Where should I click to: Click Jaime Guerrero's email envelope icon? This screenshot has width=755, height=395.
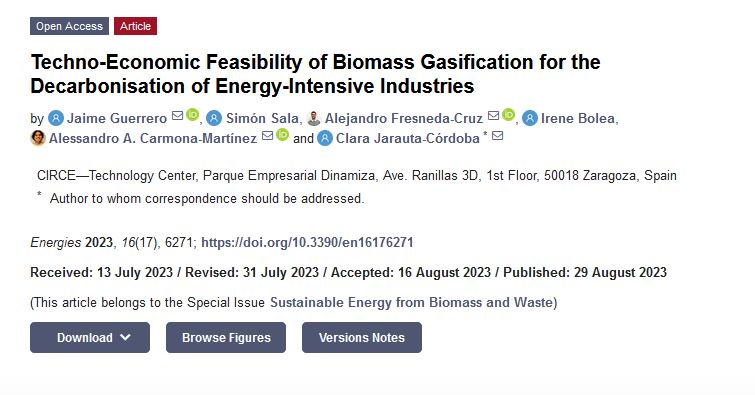(177, 116)
